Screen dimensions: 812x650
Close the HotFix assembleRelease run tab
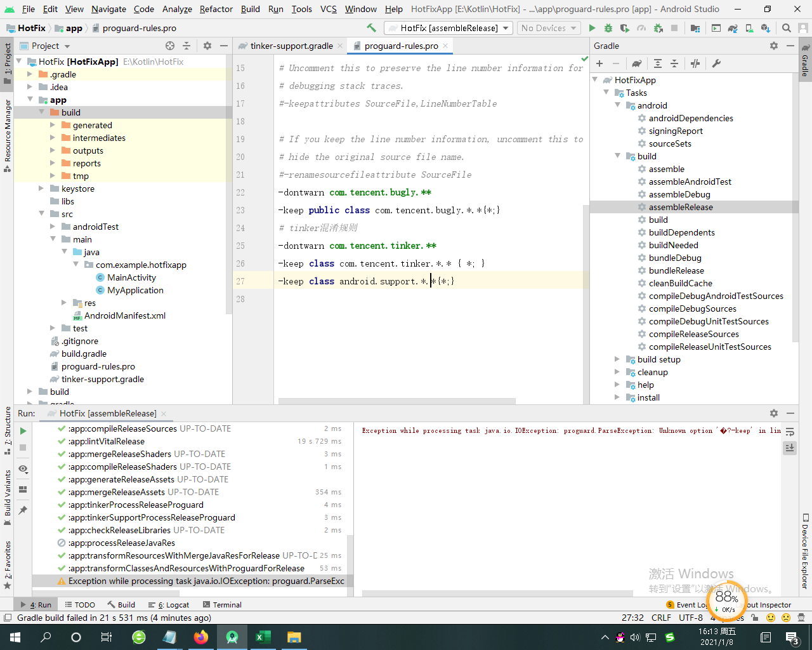coord(163,413)
